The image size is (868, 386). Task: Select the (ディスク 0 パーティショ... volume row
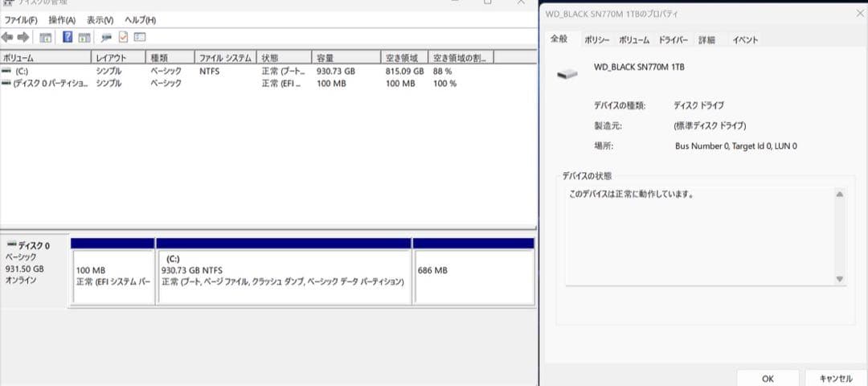(268, 83)
